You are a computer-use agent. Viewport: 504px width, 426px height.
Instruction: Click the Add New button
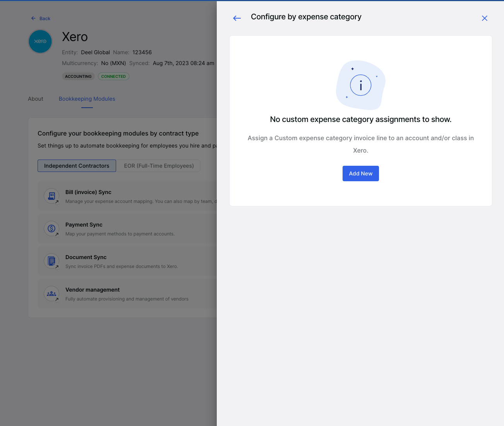click(360, 173)
